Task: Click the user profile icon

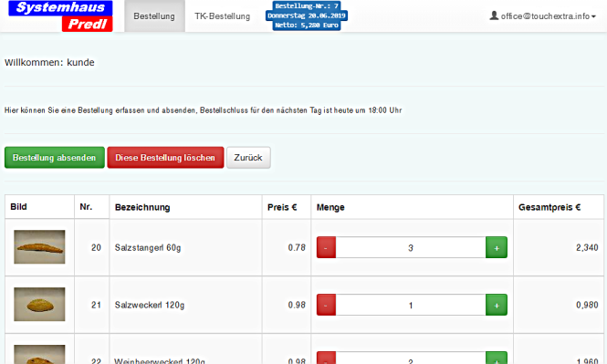Action: click(x=494, y=16)
